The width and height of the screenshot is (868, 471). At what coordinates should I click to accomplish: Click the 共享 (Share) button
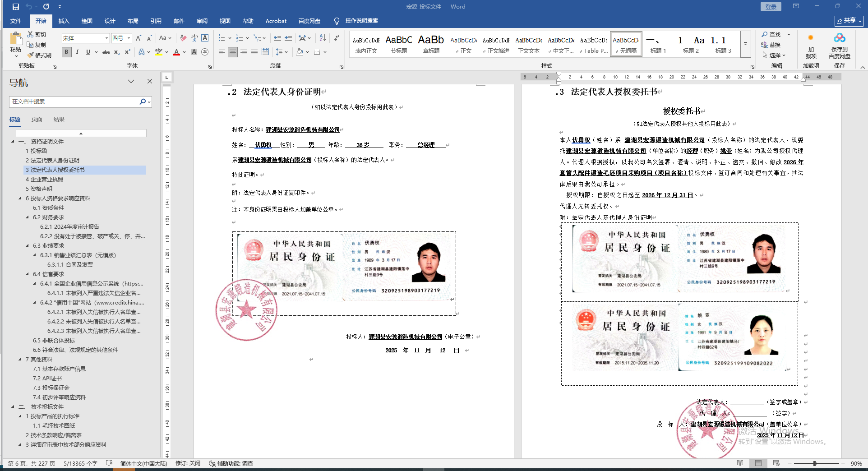click(x=849, y=21)
